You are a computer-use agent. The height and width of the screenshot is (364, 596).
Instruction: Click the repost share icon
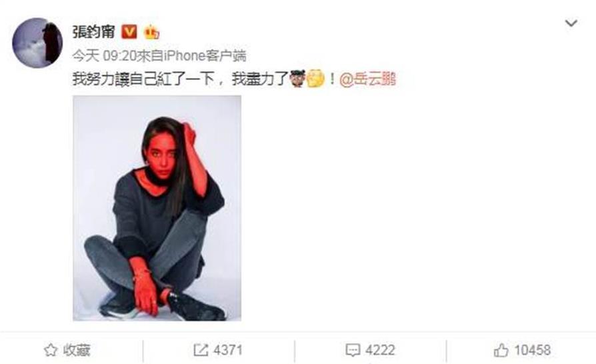coord(201,350)
